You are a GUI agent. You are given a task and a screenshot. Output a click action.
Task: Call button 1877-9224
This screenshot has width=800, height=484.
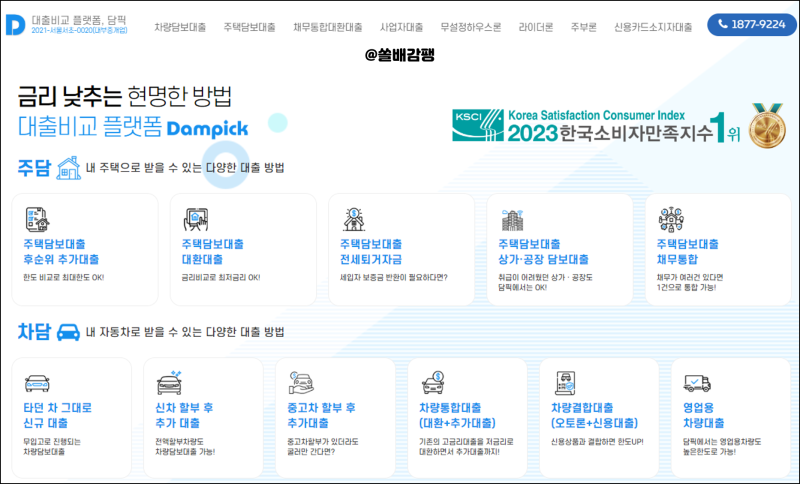pyautogui.click(x=752, y=24)
